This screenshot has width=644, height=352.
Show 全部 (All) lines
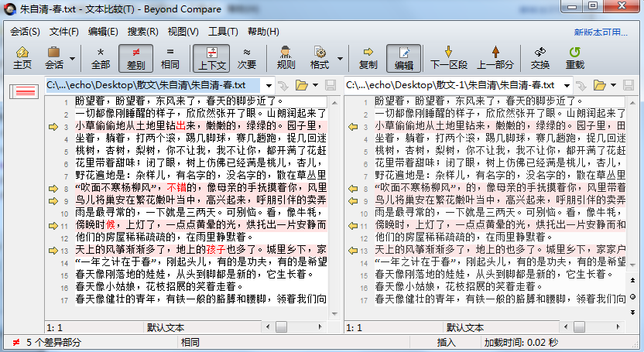click(x=101, y=57)
